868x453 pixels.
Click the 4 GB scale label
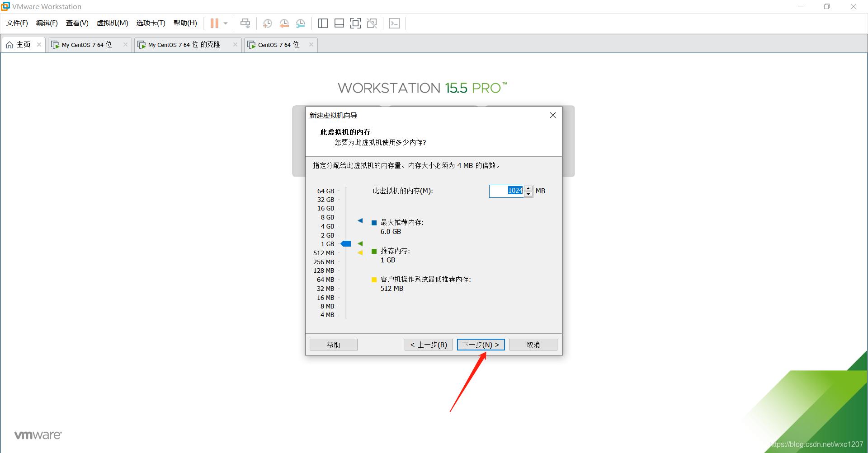327,226
